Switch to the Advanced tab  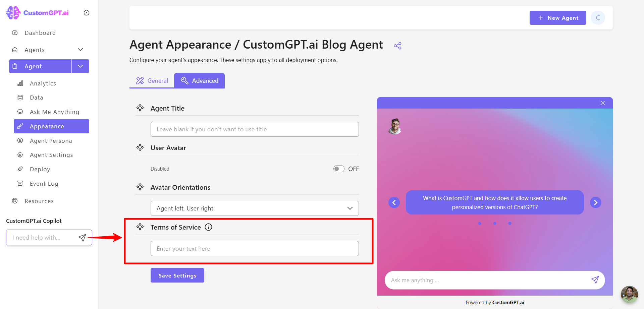point(200,81)
